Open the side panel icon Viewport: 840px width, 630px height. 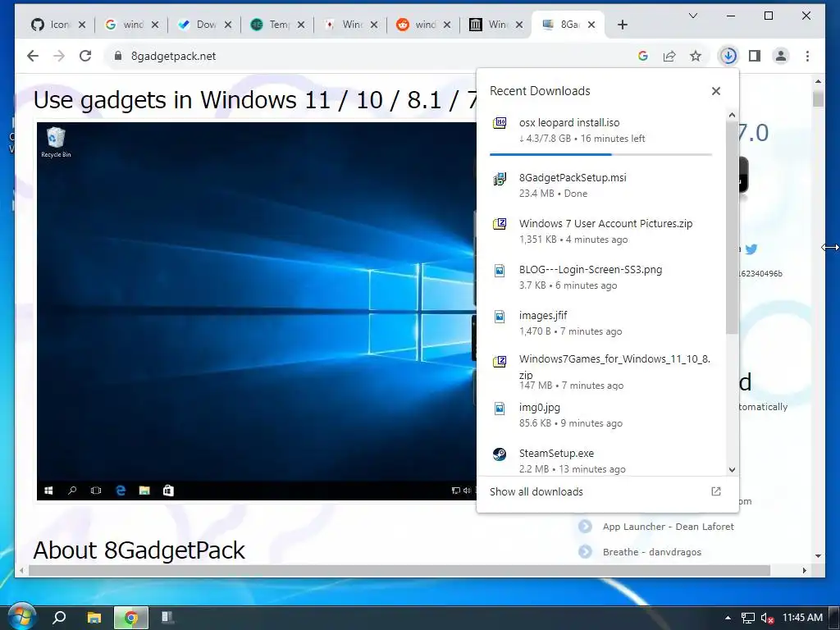pos(755,56)
